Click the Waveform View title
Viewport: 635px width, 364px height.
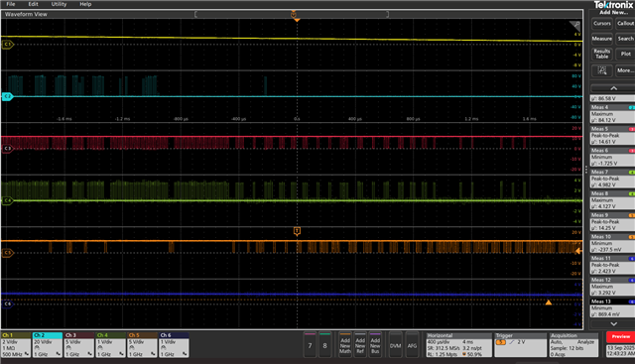26,14
